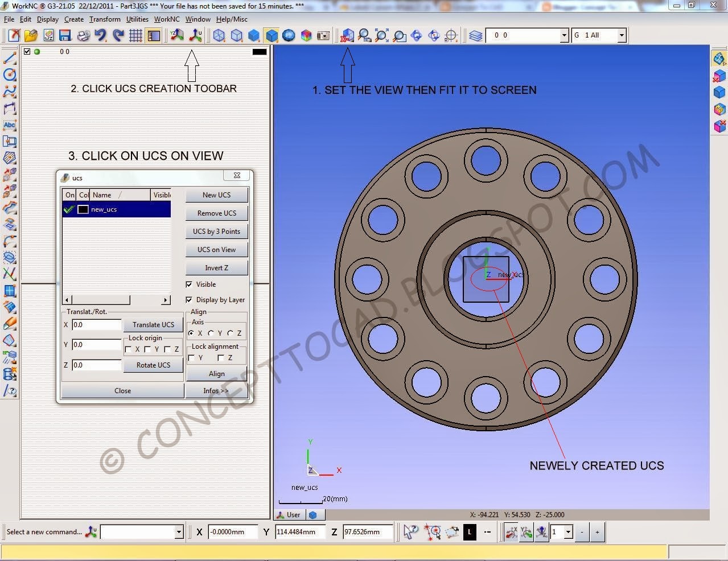Click the color swatch next to new_ucs
Screen dimensions: 728x561
click(x=83, y=209)
